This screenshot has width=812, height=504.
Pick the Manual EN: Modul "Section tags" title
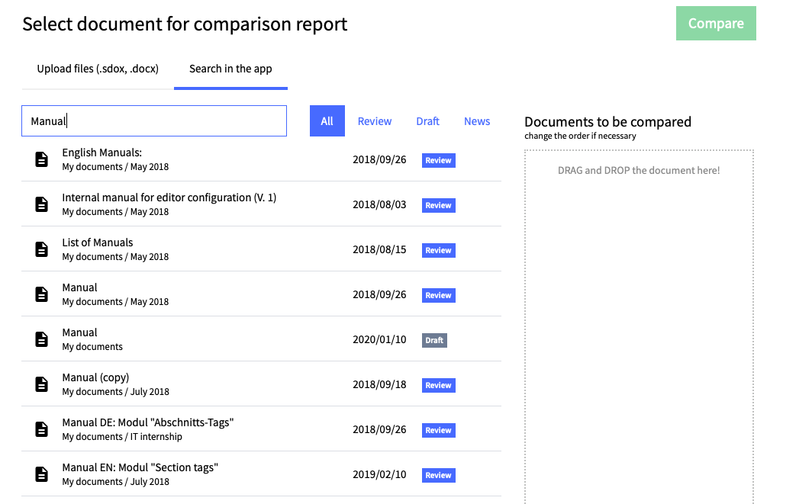point(140,467)
